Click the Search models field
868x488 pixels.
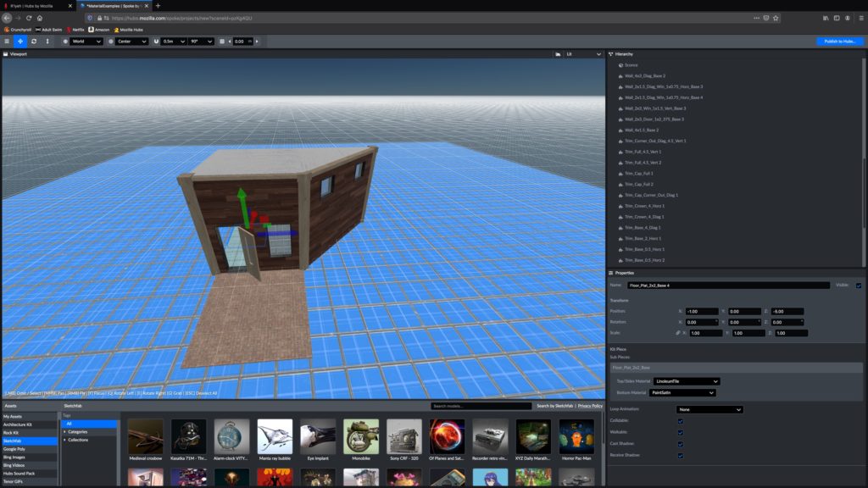(481, 406)
